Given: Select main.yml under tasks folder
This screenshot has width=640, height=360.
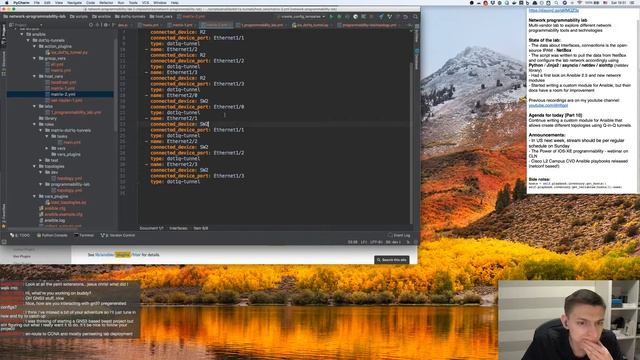Looking at the screenshot, I should tap(71, 142).
